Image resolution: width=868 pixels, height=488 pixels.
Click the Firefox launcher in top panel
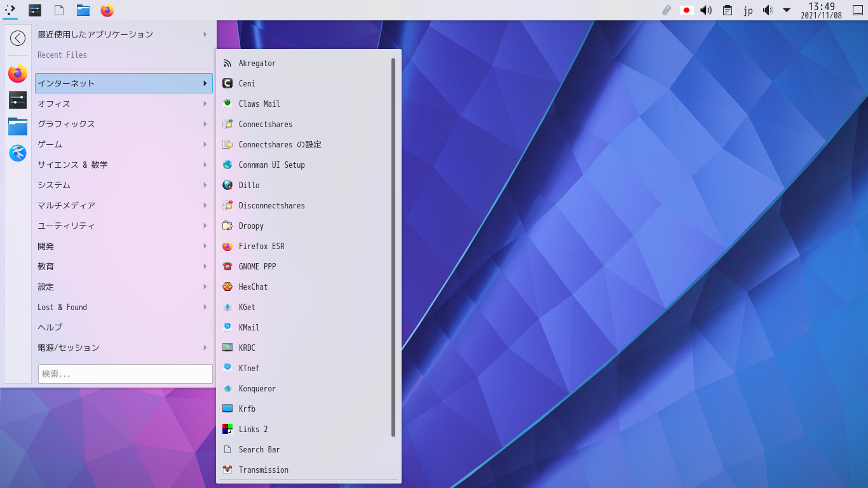pos(107,10)
